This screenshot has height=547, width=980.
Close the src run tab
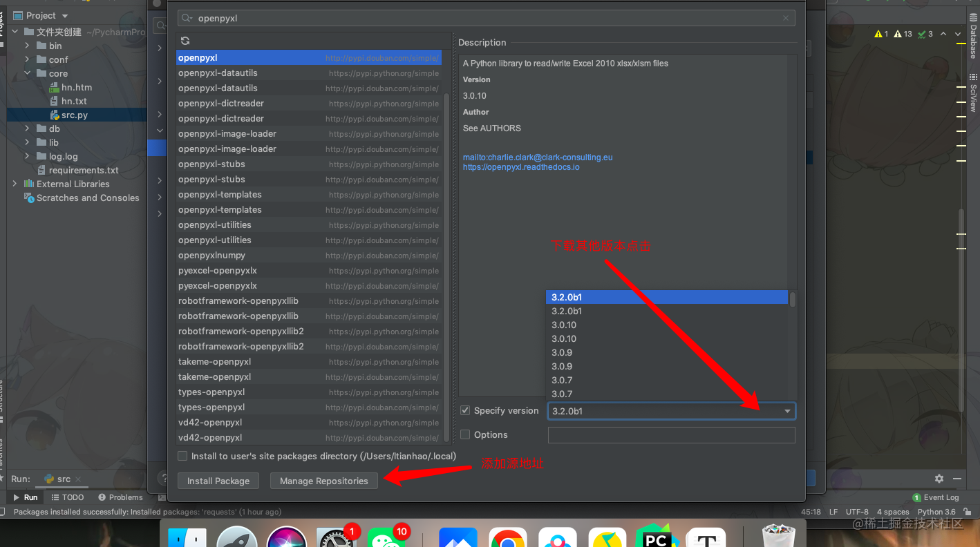pos(78,479)
